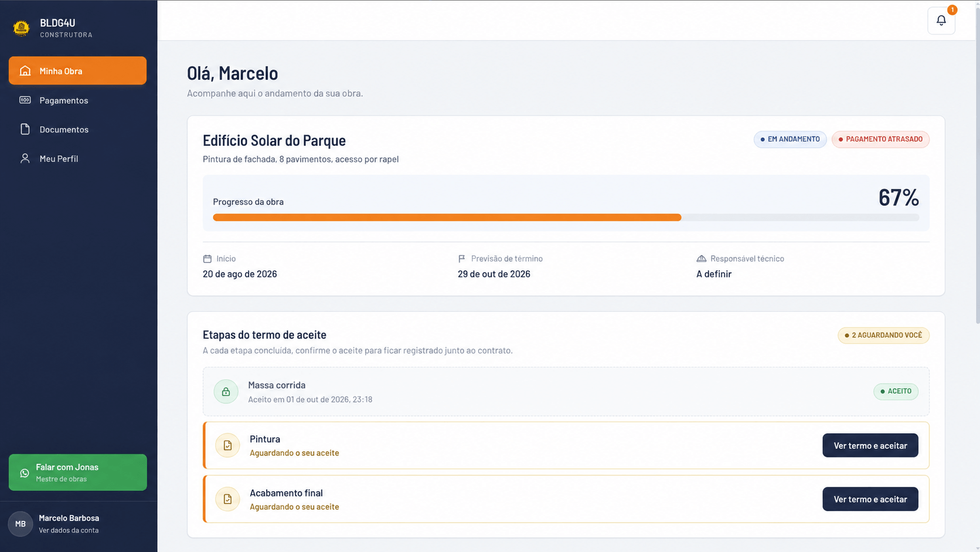The image size is (980, 552).
Task: Click the Meu Perfil person icon
Action: [25, 158]
